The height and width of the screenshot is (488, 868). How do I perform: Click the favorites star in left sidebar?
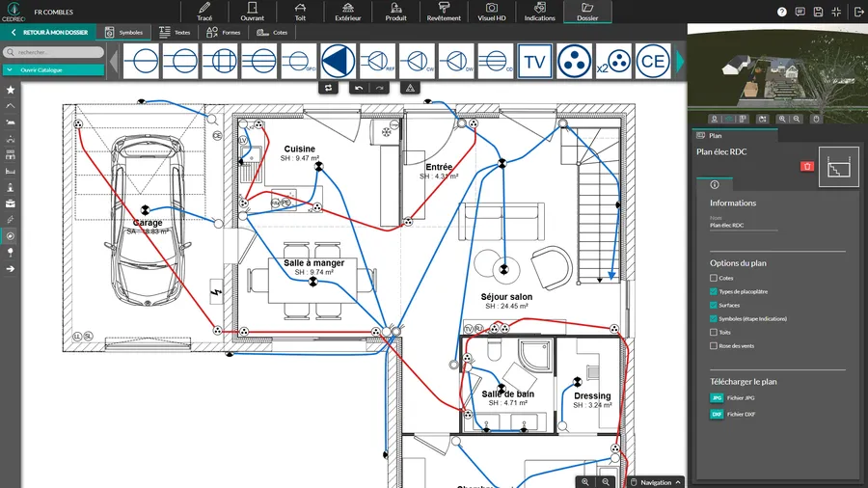pos(11,90)
